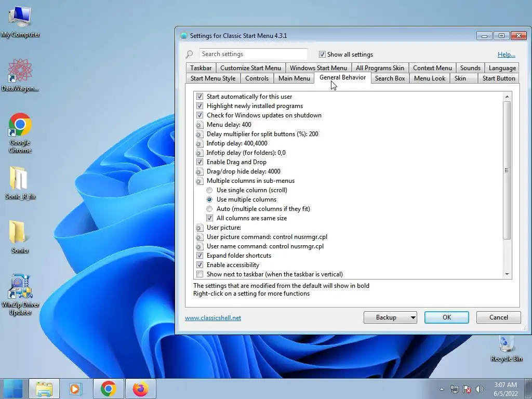Switch to All Programs Skin tab
This screenshot has width=532, height=399.
pos(380,68)
